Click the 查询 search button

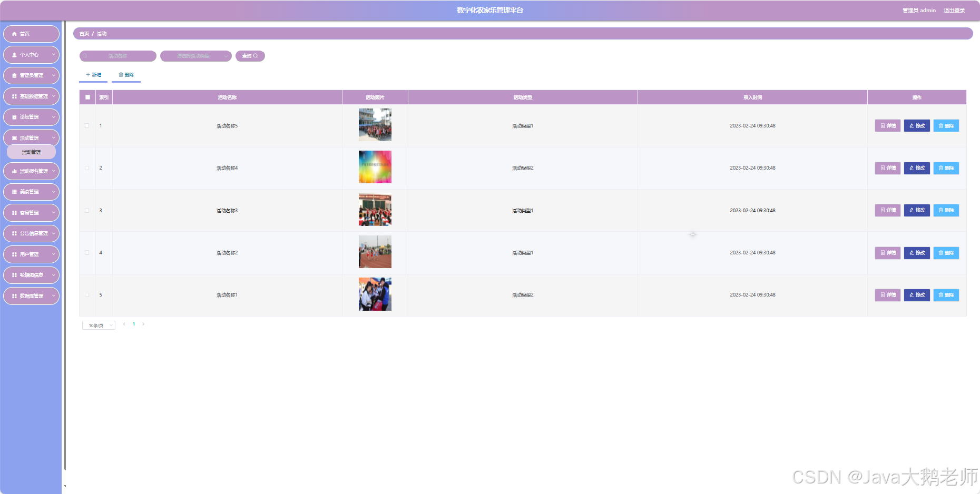click(250, 56)
